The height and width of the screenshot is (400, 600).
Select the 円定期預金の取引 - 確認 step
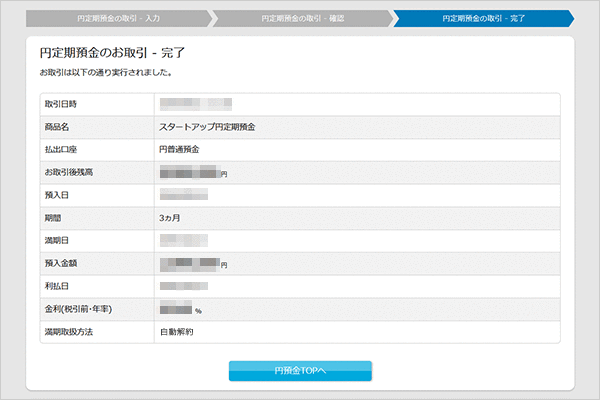click(302, 18)
